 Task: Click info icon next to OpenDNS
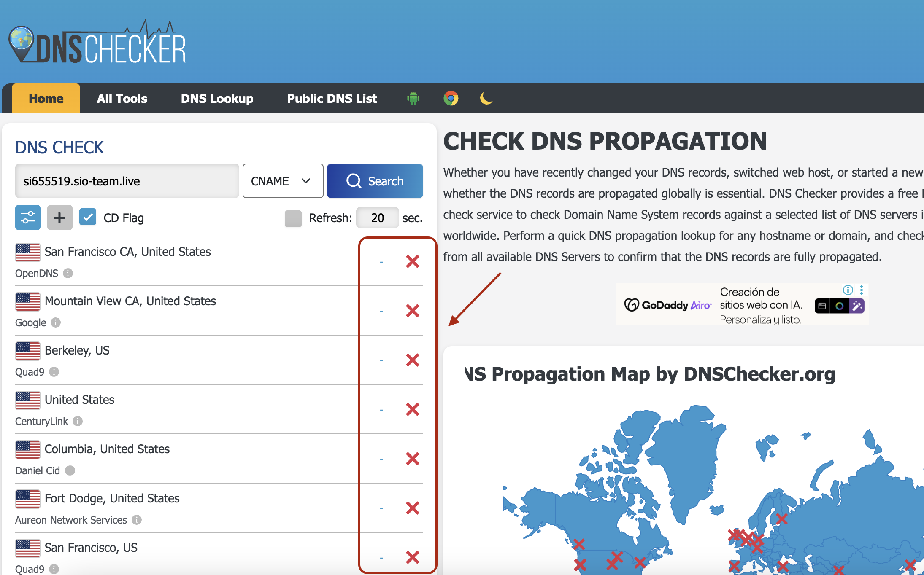click(68, 273)
